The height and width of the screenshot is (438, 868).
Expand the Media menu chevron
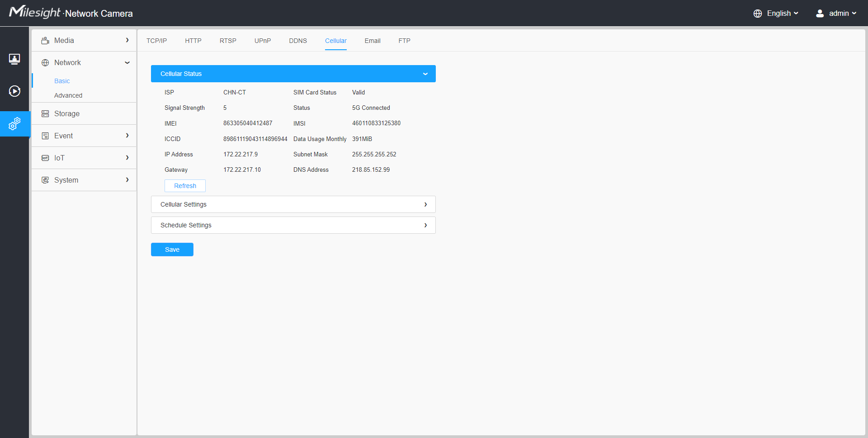pos(127,40)
